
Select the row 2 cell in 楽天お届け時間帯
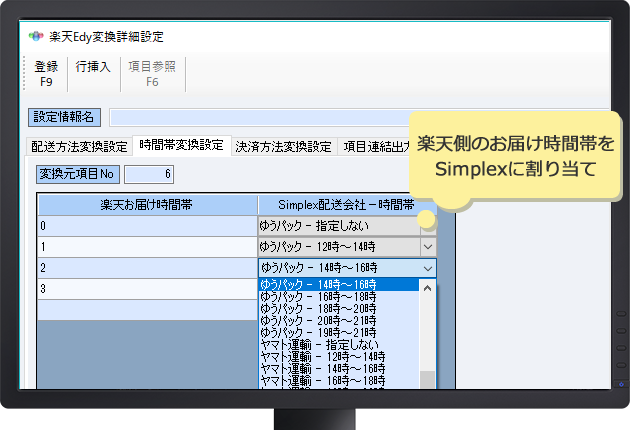coord(147,268)
